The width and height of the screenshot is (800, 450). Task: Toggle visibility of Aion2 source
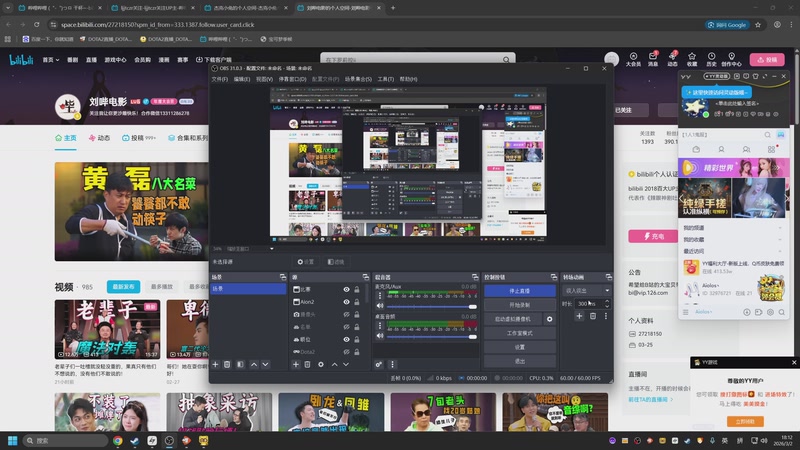pyautogui.click(x=346, y=302)
